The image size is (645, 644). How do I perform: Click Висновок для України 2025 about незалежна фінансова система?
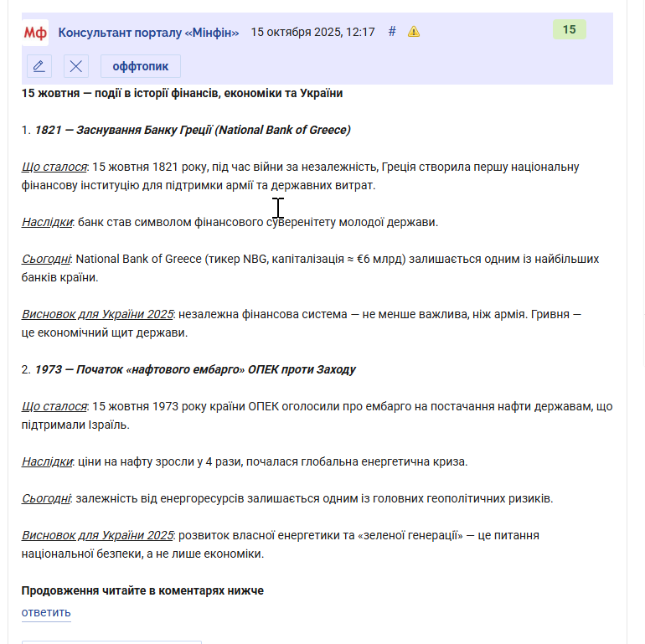pyautogui.click(x=97, y=314)
